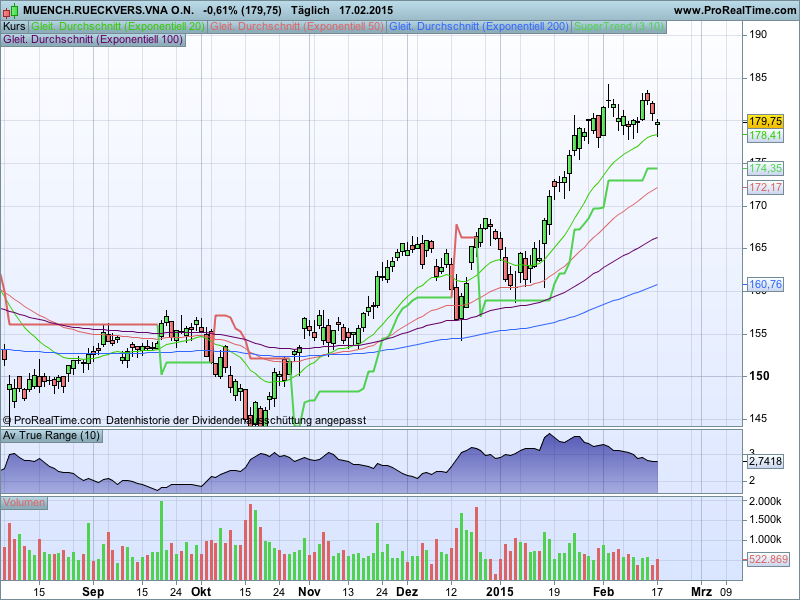
Task: Click the Okt label on the time axis
Action: tap(201, 592)
